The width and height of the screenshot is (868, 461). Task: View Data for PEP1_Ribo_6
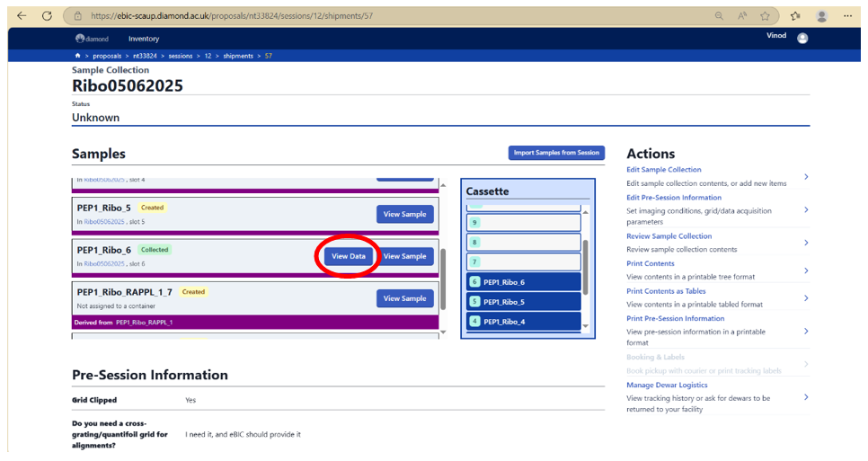tap(349, 256)
